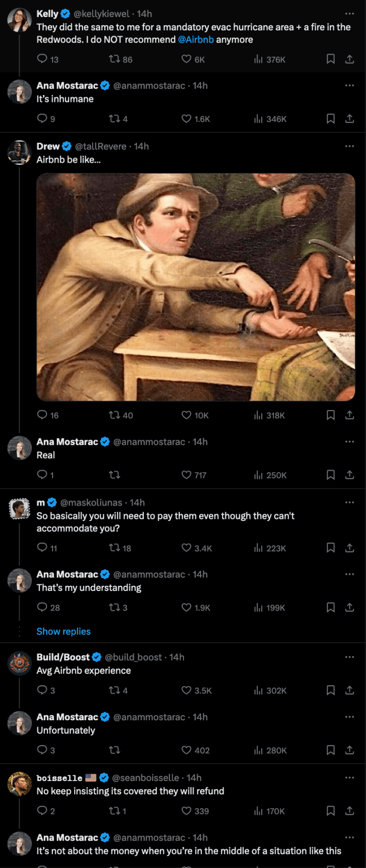This screenshot has width=366, height=868.
Task: Click the Show replies link
Action: click(63, 631)
